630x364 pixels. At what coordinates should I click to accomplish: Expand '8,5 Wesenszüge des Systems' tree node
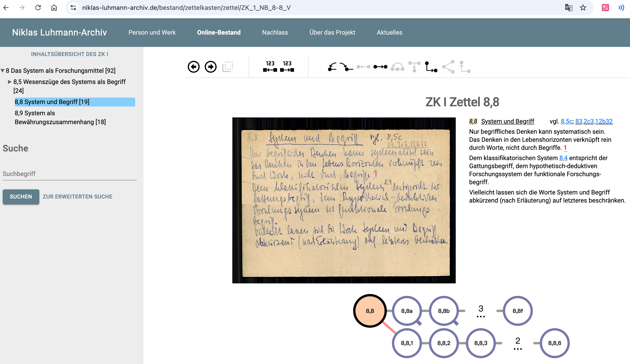coord(10,82)
